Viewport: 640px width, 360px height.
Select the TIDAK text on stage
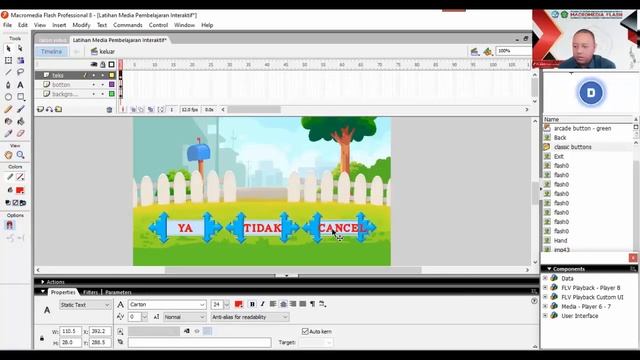[x=263, y=228]
